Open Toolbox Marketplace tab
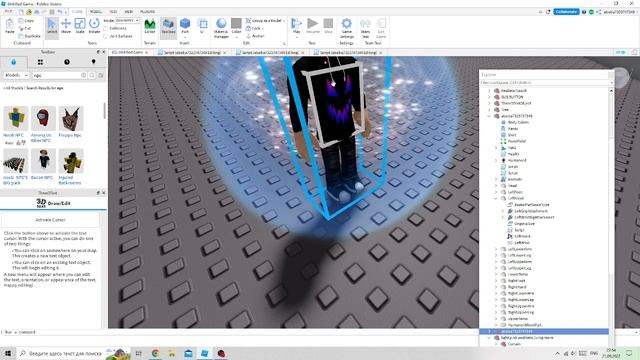The height and width of the screenshot is (360, 640). pos(13,62)
